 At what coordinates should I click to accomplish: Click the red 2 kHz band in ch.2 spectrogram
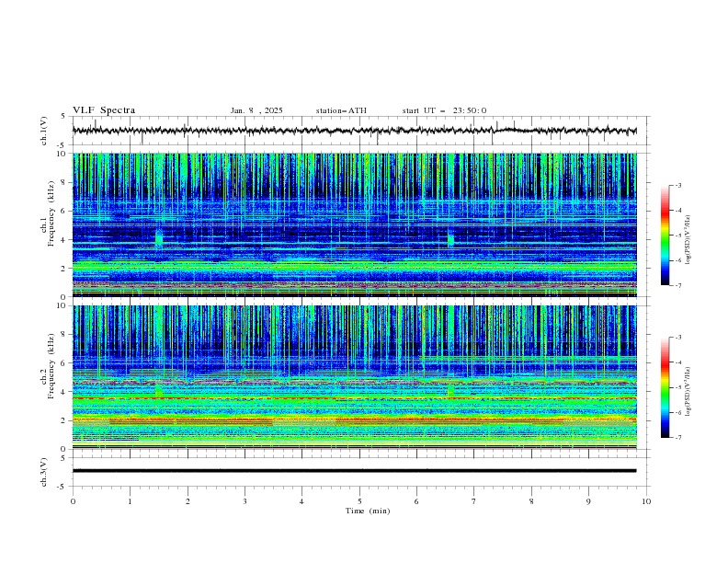(x=354, y=420)
